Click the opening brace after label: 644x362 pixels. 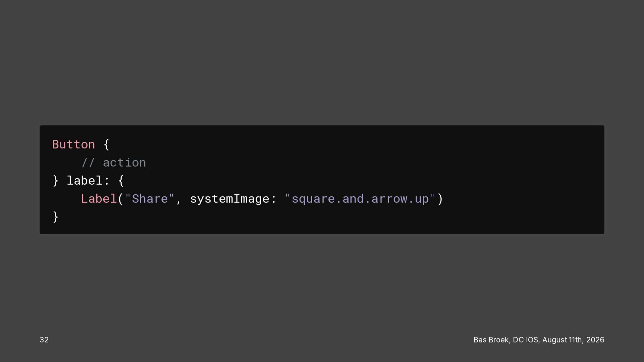121,181
